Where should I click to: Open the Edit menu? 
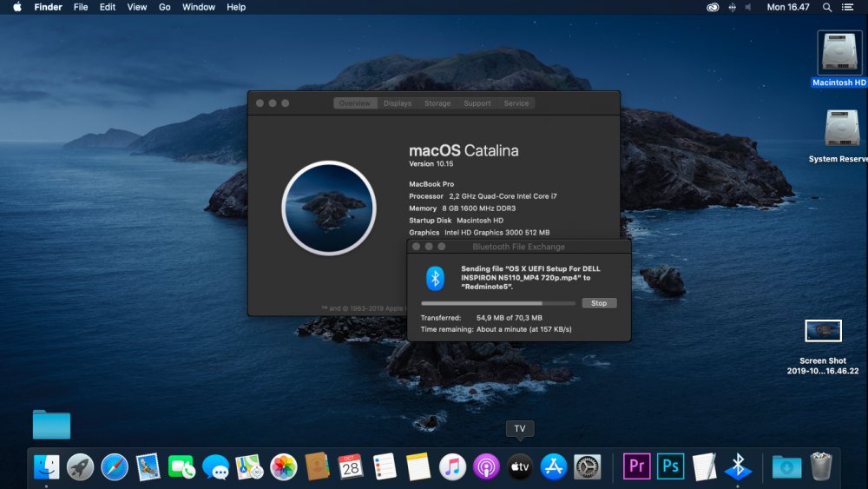[x=108, y=7]
